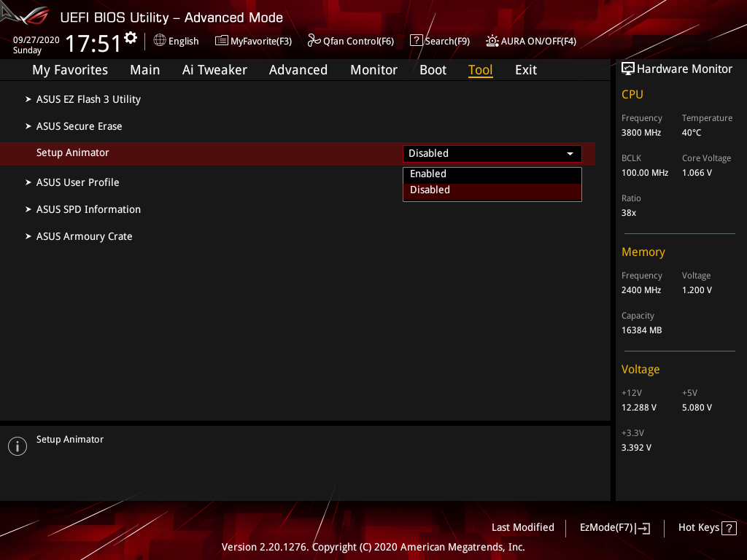
Task: Switch to the Main tab
Action: click(x=145, y=70)
